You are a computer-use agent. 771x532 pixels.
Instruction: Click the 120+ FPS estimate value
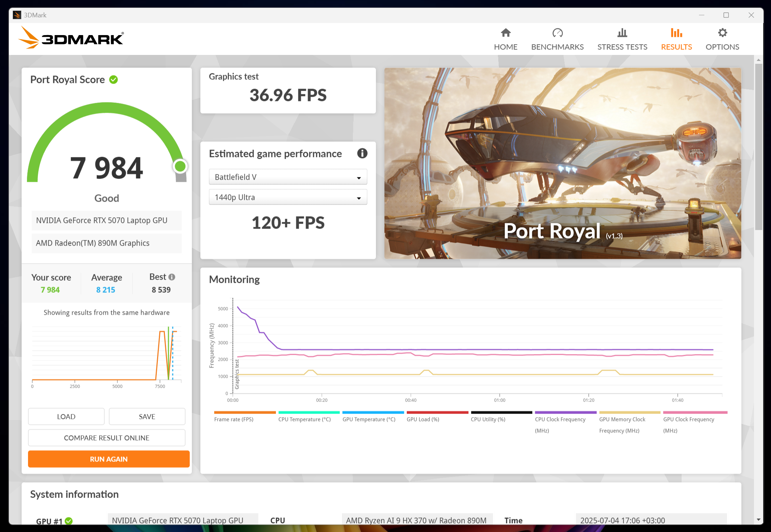[x=288, y=223]
